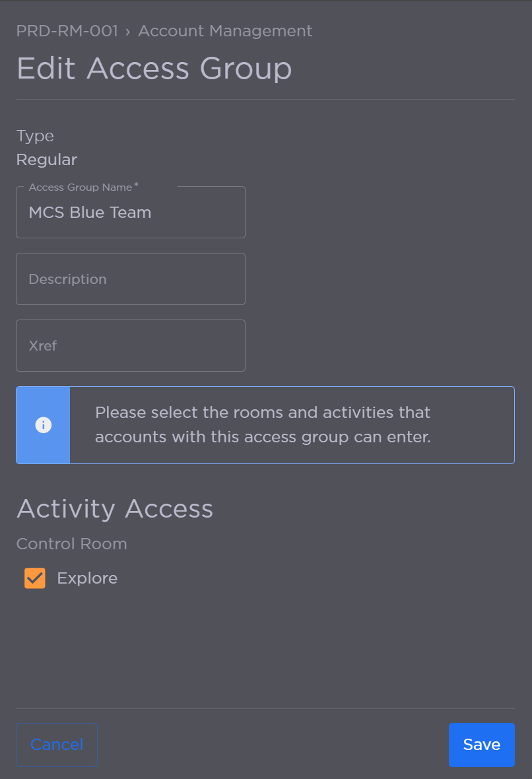Click the Regular type value
The image size is (532, 779).
(46, 159)
